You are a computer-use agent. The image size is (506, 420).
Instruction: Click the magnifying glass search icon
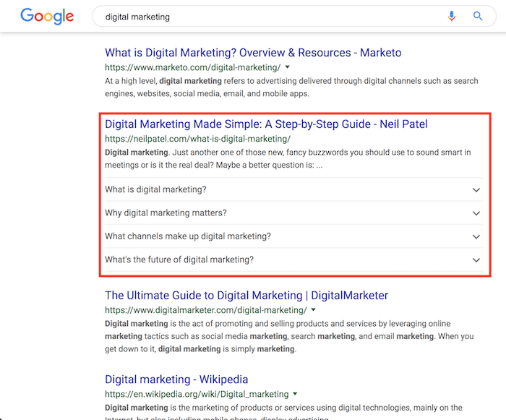(478, 16)
